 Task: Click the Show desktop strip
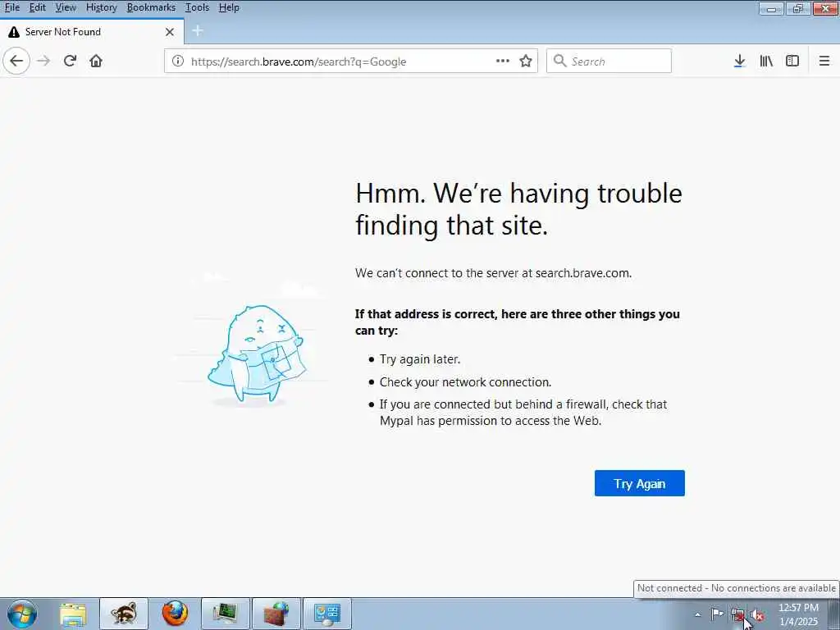pos(834,614)
